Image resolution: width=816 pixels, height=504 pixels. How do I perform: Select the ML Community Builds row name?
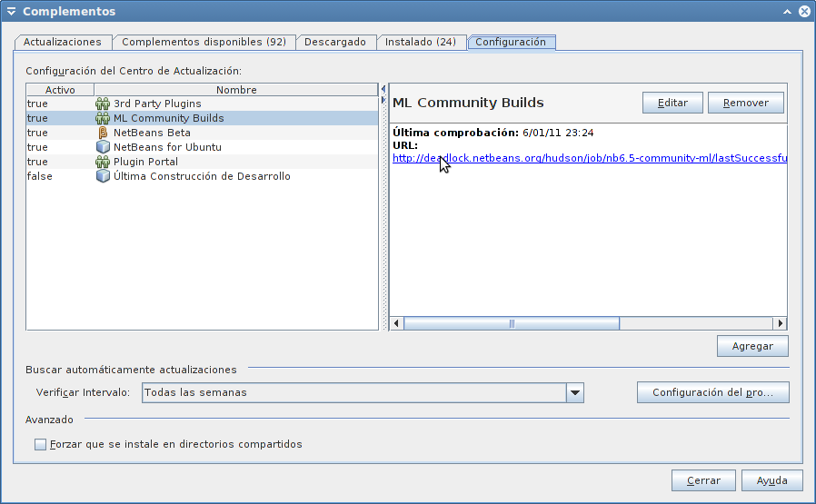coord(169,118)
